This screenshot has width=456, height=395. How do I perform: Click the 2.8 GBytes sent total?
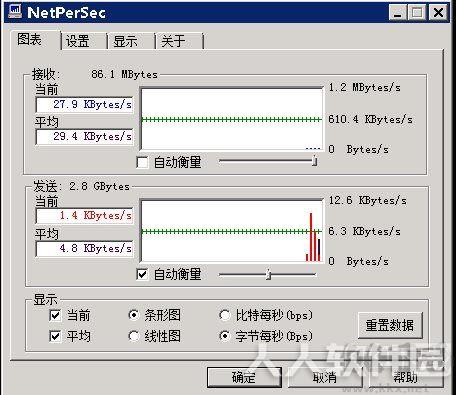coord(99,186)
